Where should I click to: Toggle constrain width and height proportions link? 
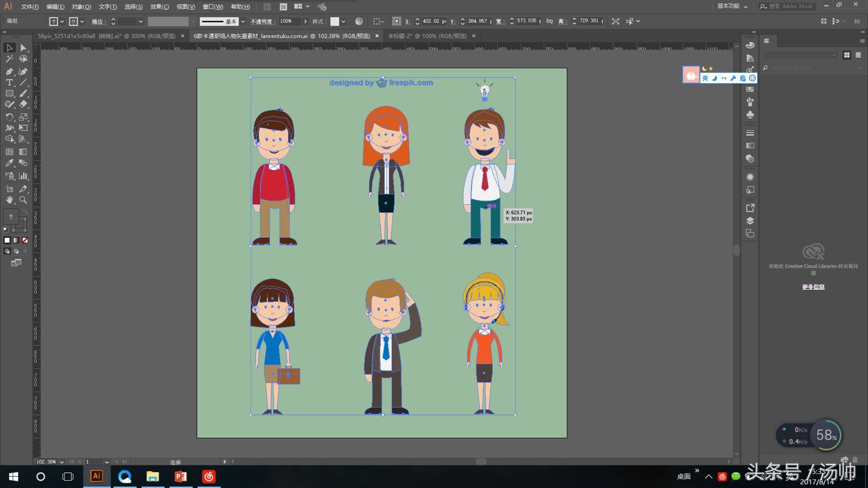click(x=549, y=21)
